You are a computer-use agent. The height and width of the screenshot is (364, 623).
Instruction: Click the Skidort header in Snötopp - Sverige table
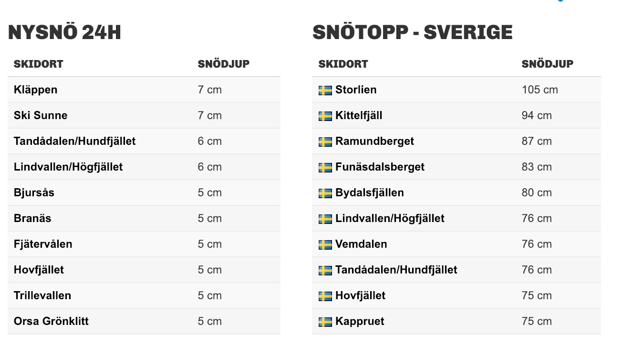tap(343, 64)
